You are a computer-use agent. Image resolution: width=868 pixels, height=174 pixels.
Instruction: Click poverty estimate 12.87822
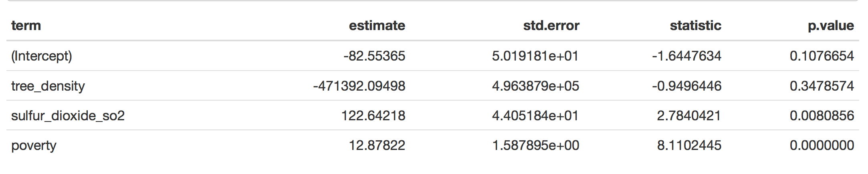pyautogui.click(x=377, y=145)
